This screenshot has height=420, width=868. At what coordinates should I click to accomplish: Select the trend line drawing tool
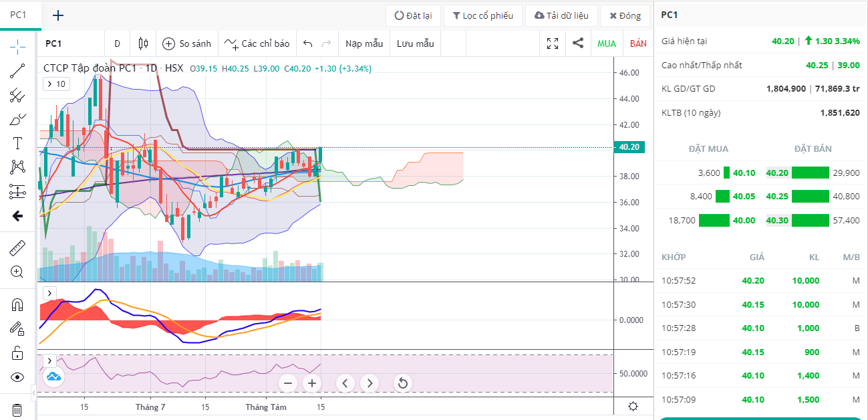click(x=17, y=71)
